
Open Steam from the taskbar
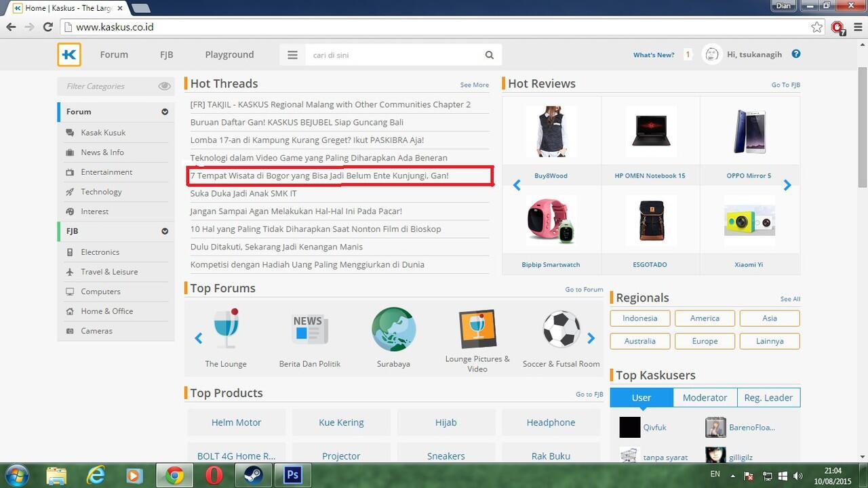(x=253, y=475)
